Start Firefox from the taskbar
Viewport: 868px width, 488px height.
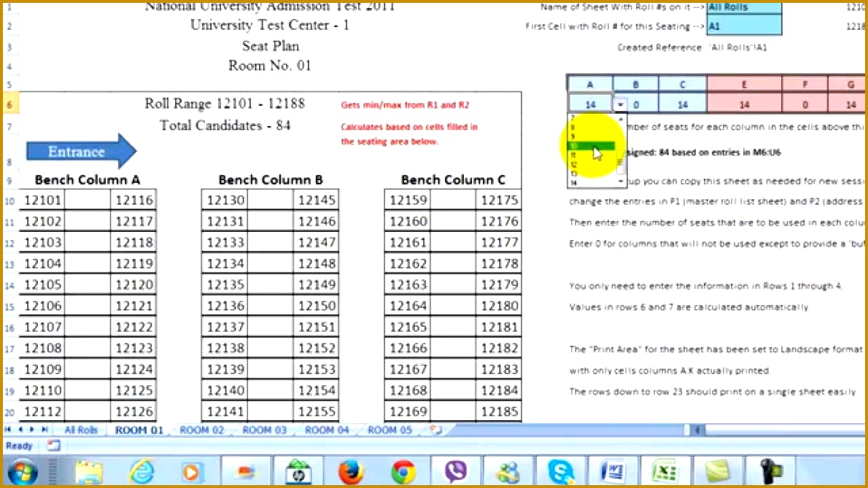[x=351, y=471]
